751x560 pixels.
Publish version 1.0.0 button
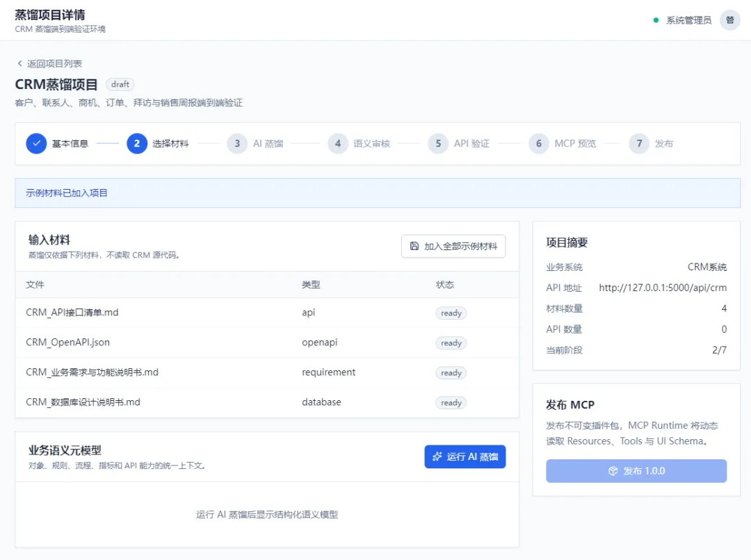636,471
